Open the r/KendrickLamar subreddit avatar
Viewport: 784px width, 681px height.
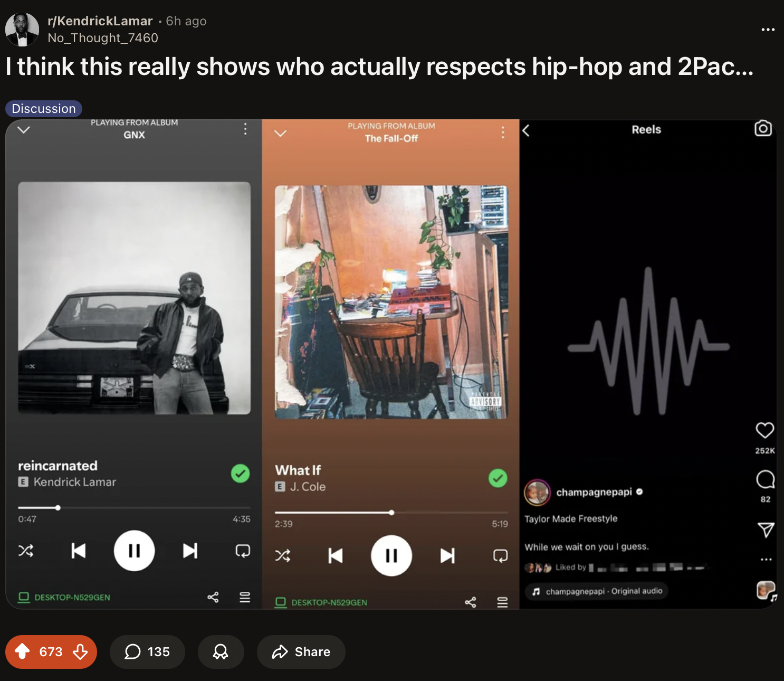point(22,30)
